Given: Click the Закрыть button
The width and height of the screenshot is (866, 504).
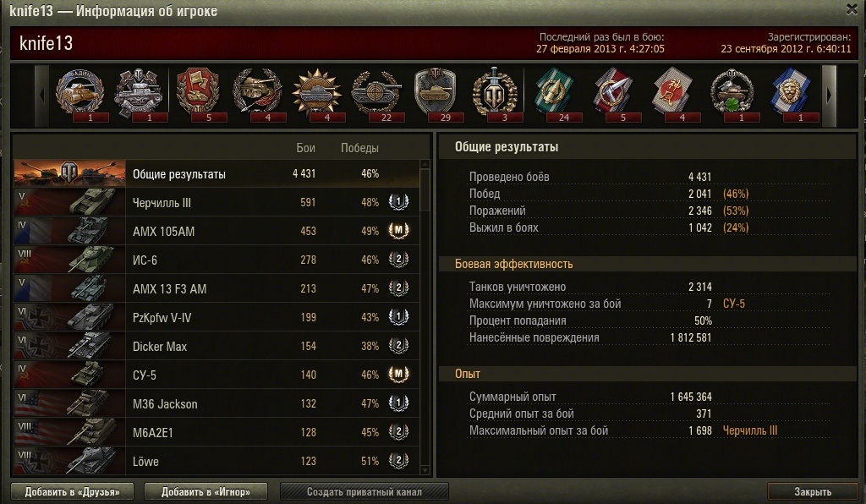Looking at the screenshot, I should pyautogui.click(x=812, y=491).
